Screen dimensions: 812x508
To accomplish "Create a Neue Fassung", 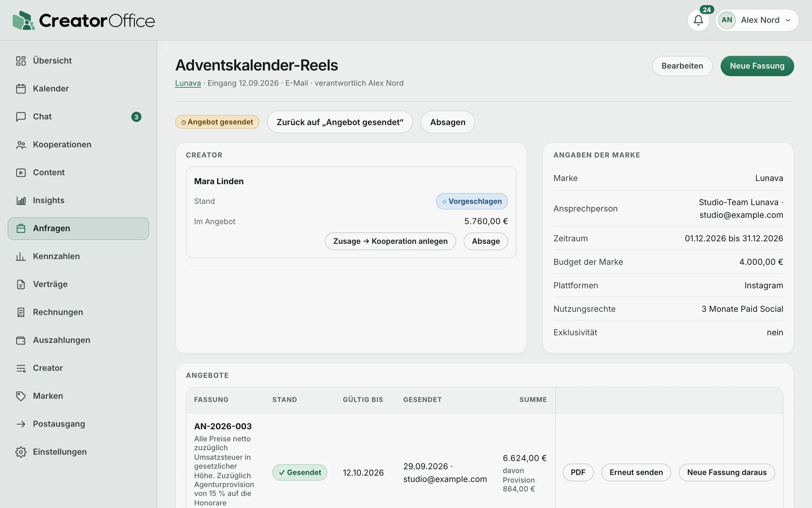I will (x=757, y=66).
